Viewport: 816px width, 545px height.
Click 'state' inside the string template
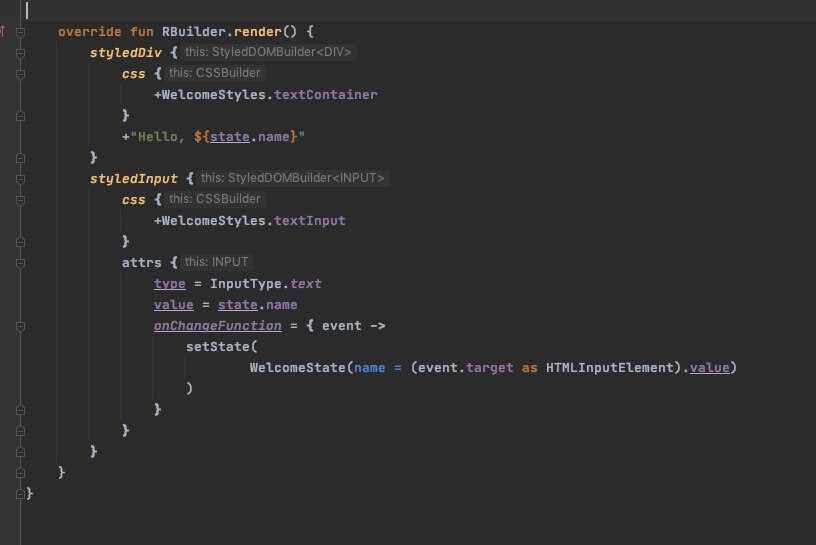[230, 137]
